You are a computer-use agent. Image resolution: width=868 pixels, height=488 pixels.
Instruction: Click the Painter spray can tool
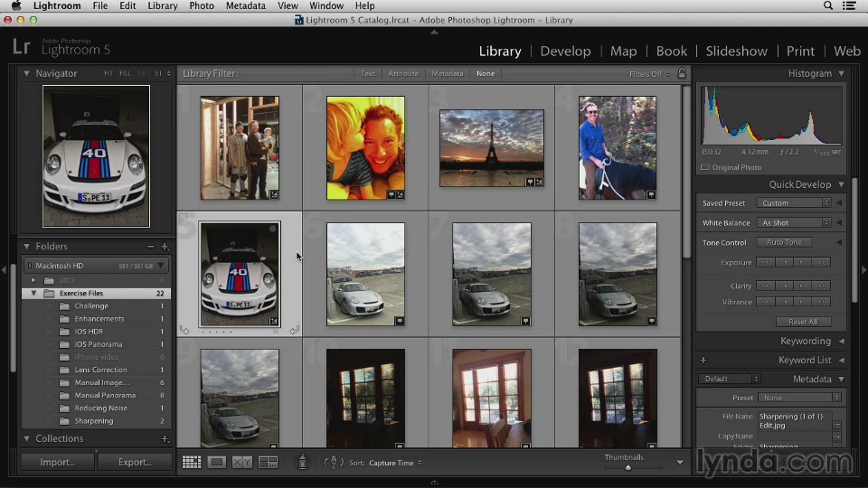(x=302, y=462)
